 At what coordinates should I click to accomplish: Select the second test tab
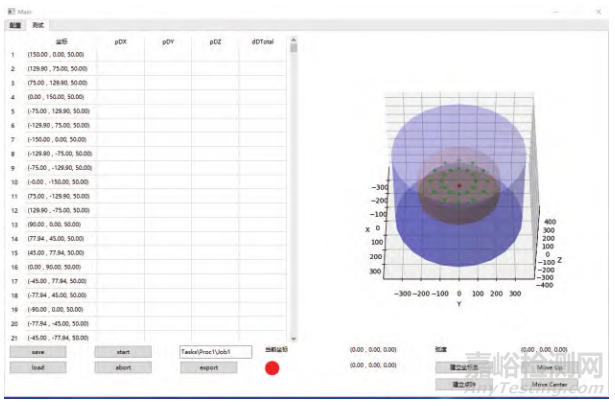pyautogui.click(x=39, y=23)
